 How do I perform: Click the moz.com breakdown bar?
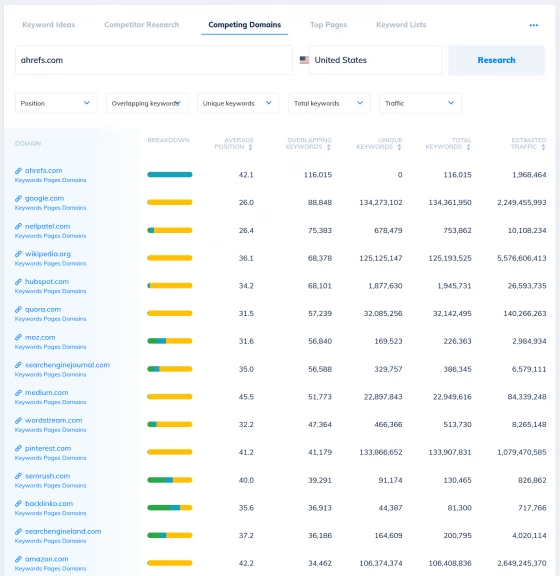click(x=170, y=341)
